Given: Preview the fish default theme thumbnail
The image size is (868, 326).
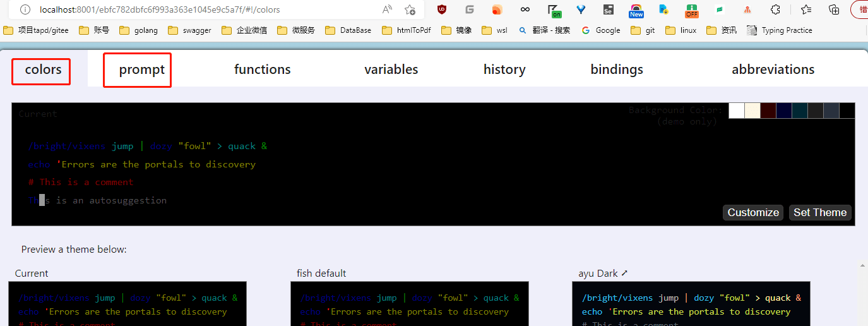Looking at the screenshot, I should pyautogui.click(x=410, y=304).
